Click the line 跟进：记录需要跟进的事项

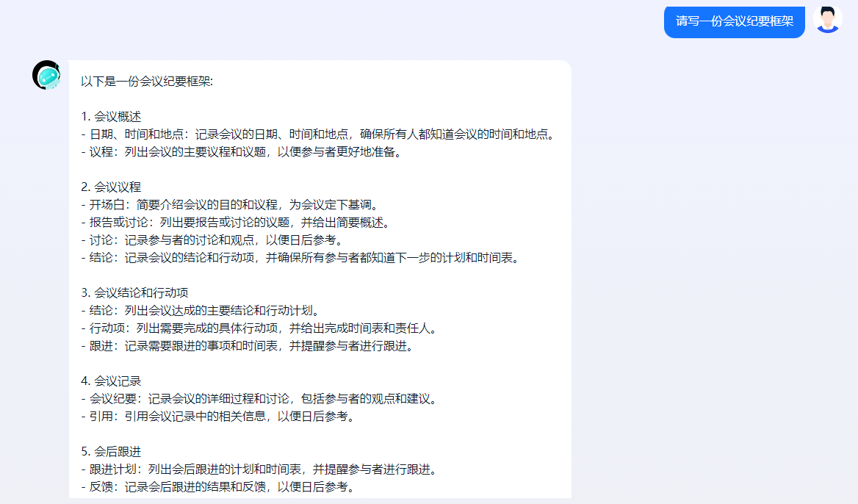pyautogui.click(x=248, y=346)
